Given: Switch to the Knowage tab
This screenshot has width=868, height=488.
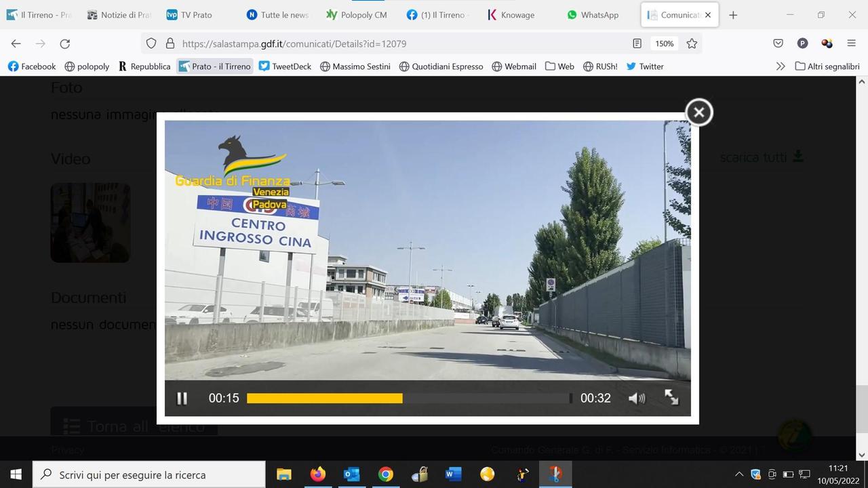Looking at the screenshot, I should click(x=517, y=15).
